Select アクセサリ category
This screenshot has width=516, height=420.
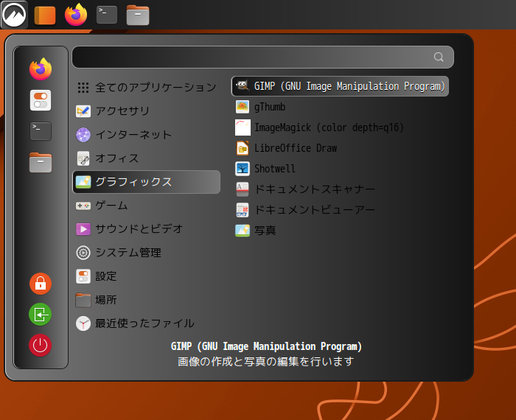146,111
